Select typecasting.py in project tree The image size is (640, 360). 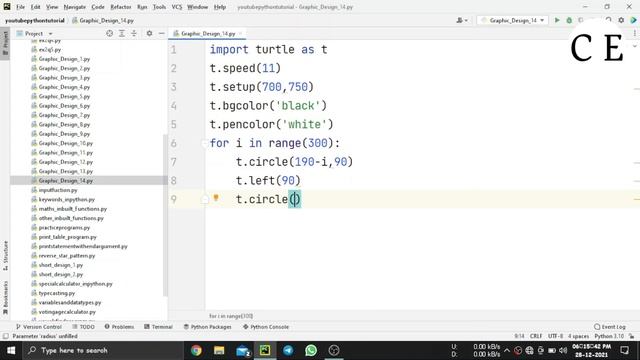tap(56, 293)
